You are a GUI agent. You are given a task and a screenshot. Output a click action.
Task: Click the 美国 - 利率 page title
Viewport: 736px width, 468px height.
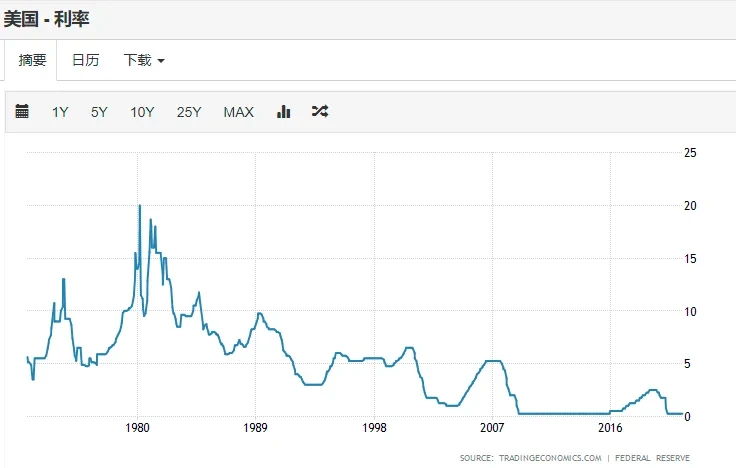[x=47, y=18]
